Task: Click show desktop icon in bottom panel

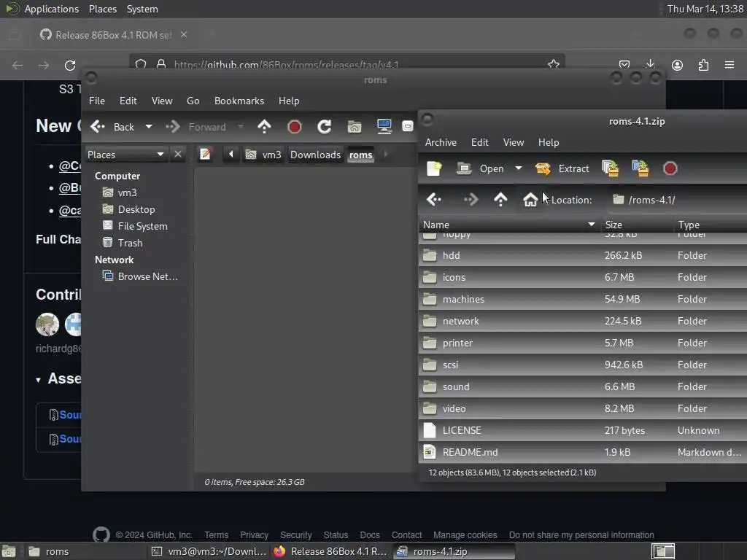Action: 9,551
